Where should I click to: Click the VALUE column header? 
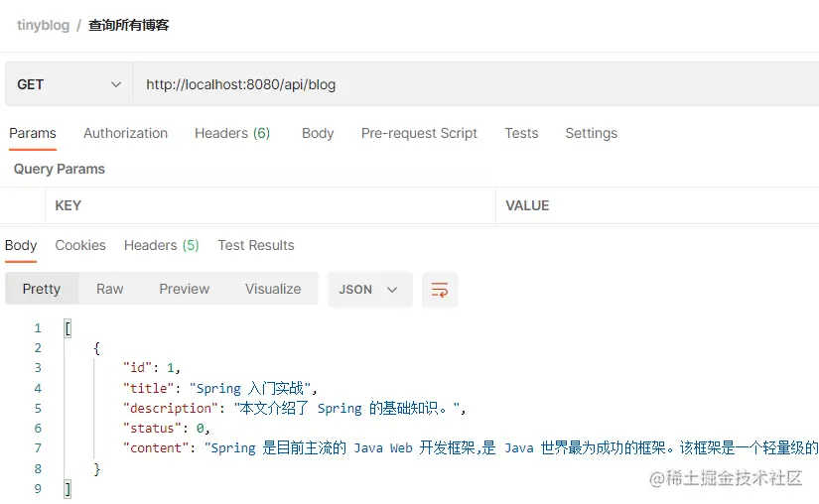527,205
